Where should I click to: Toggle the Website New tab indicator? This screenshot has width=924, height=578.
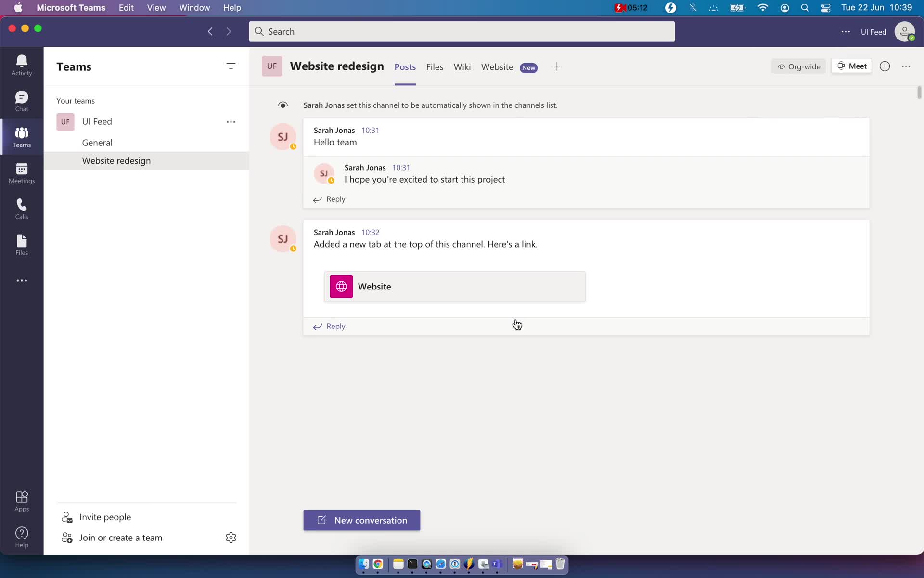(x=529, y=66)
